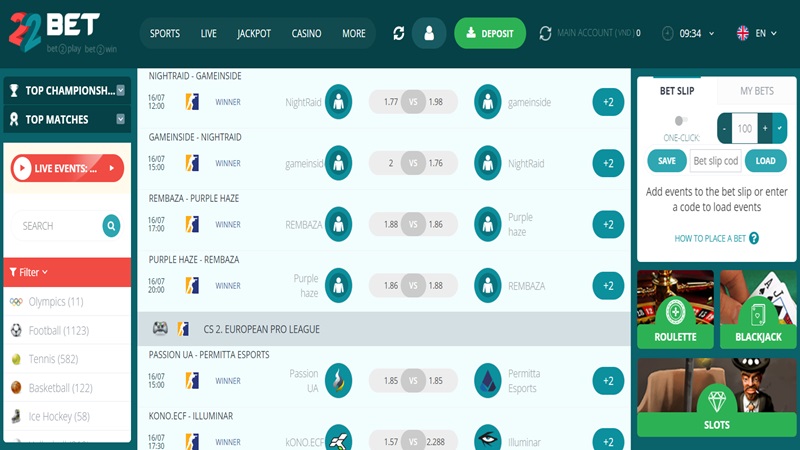Click the trophy icon in Top Championships
The width and height of the screenshot is (800, 450).
[14, 90]
